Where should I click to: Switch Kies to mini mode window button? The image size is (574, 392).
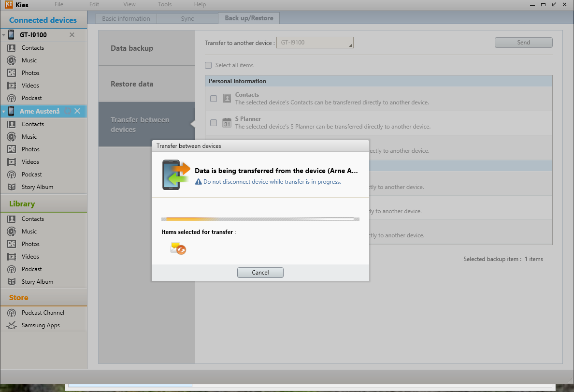554,4
